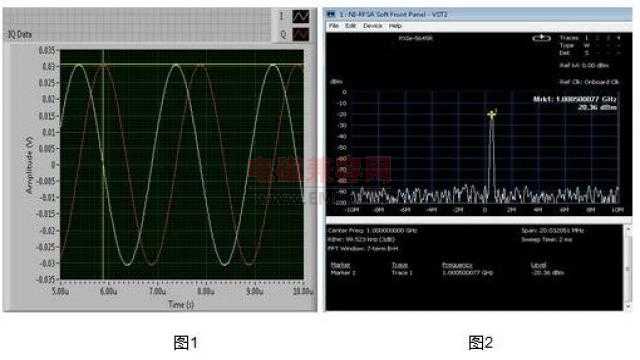Click the vertical yellow cursor in IQ graph
640x360 pixels.
[103, 164]
